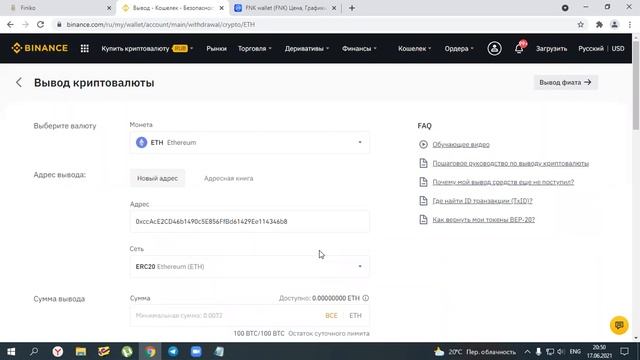This screenshot has width=640, height=360.
Task: Open the Windows Start menu
Action: click(x=11, y=351)
